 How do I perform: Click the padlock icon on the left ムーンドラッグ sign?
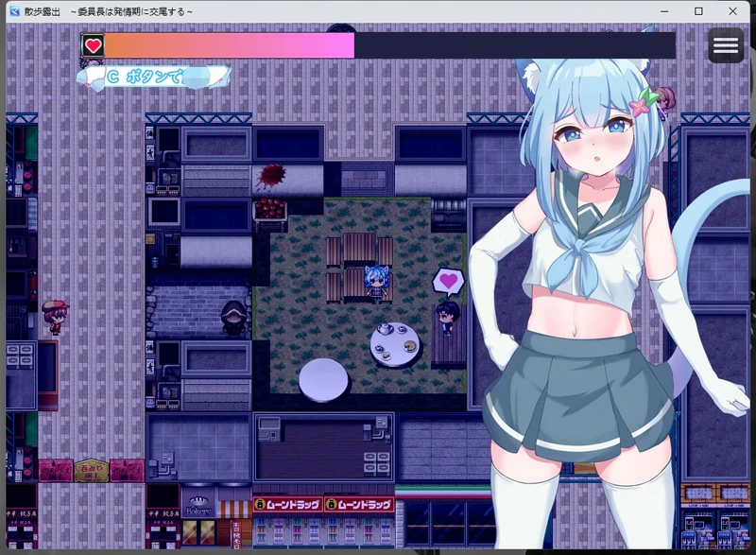(x=259, y=504)
